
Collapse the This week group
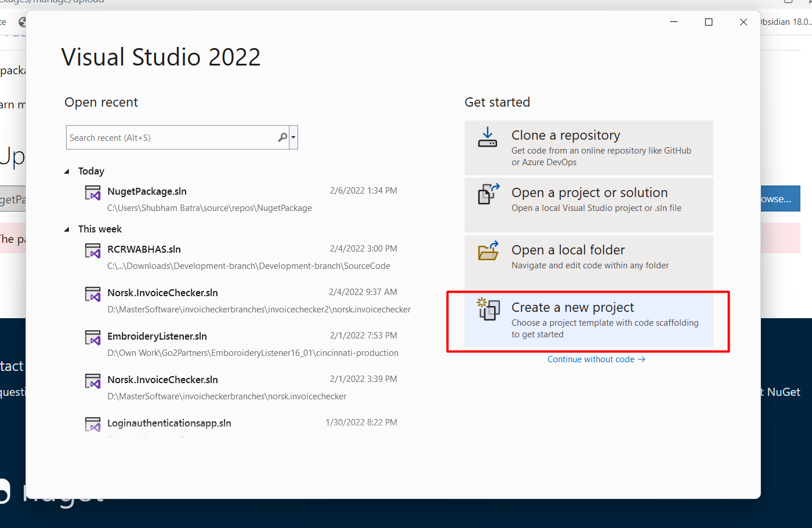click(67, 230)
